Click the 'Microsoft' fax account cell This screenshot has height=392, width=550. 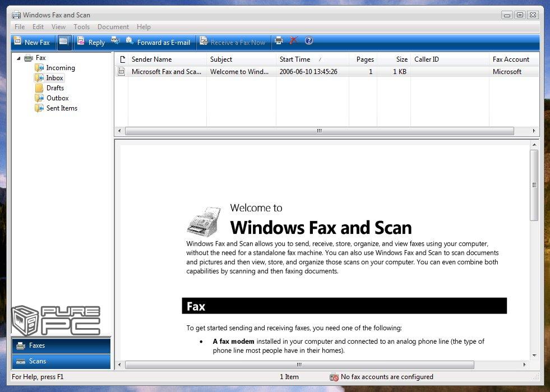(x=507, y=72)
